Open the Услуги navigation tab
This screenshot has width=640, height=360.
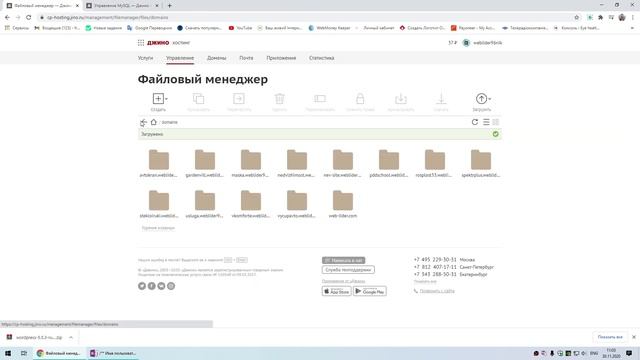click(145, 58)
